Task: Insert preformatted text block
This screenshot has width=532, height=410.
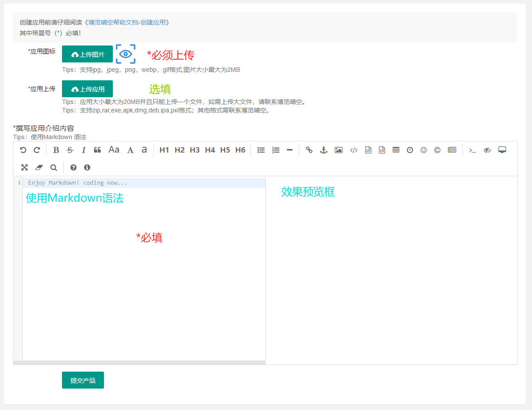Action: (x=368, y=150)
